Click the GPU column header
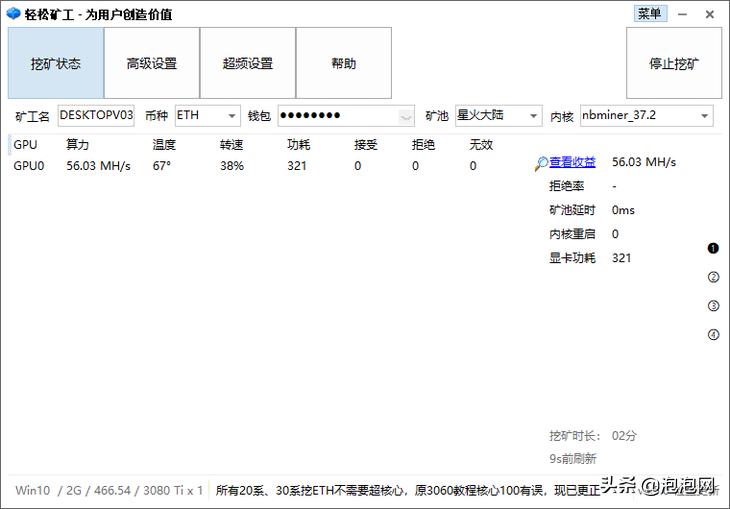730x509 pixels. pyautogui.click(x=25, y=145)
